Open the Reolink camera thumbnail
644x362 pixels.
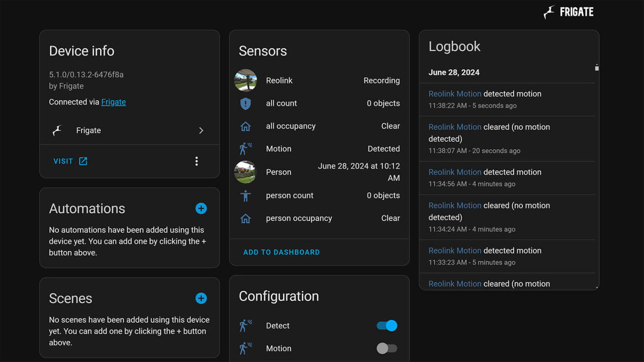point(246,80)
